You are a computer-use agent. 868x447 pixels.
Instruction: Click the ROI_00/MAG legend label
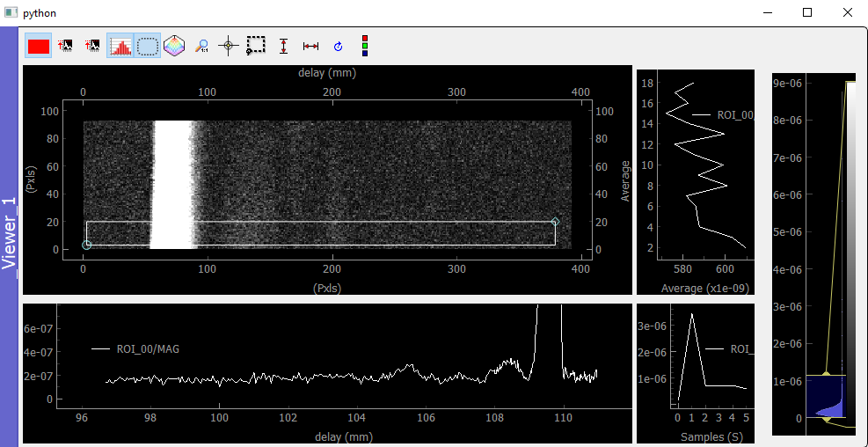coord(148,349)
